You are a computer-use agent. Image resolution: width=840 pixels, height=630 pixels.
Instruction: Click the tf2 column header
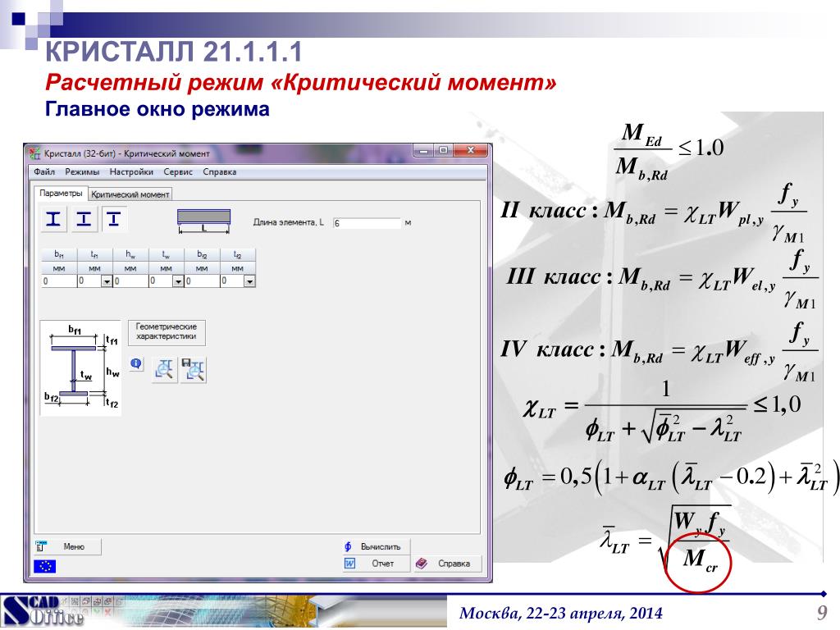(x=237, y=255)
